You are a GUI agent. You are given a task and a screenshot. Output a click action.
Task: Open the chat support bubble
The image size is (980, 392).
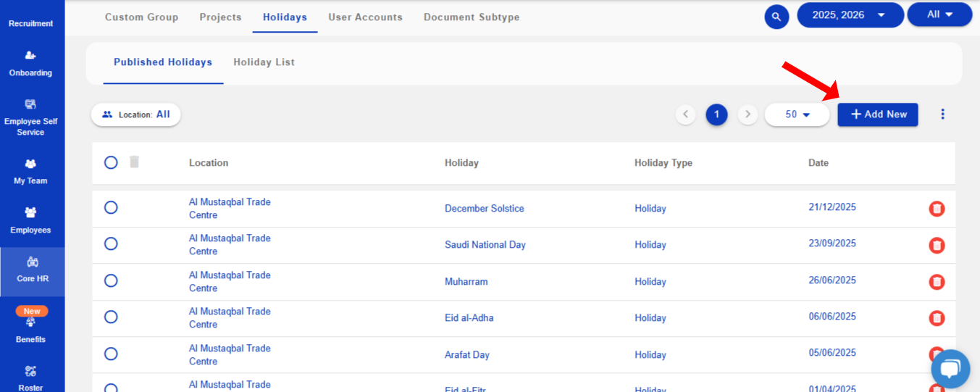point(950,368)
